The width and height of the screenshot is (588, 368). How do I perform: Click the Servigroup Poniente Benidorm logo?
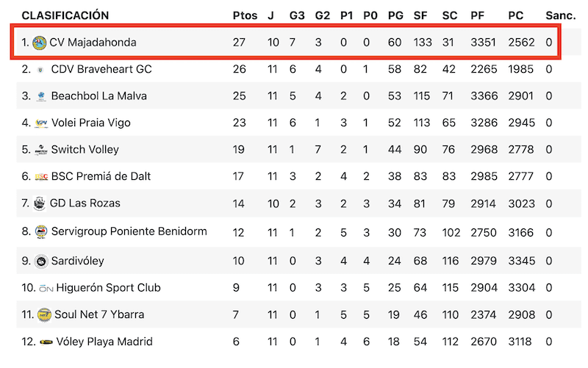point(41,232)
